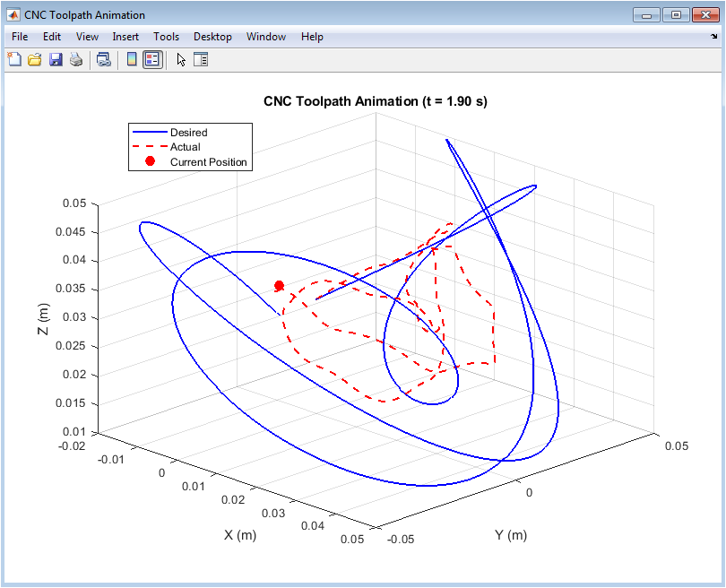Screen dimensions: 726x588
Task: Open the Edit menu
Action: click(x=52, y=37)
